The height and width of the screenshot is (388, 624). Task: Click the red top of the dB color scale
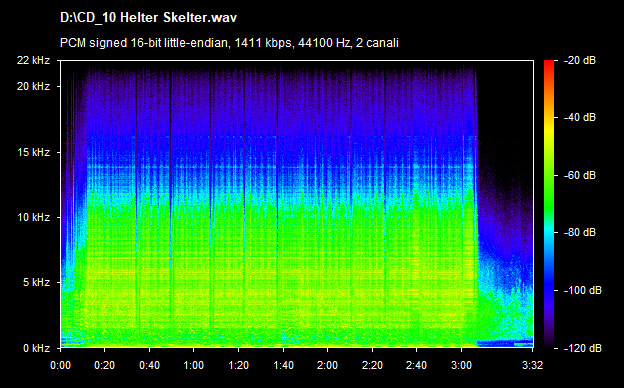tap(549, 64)
